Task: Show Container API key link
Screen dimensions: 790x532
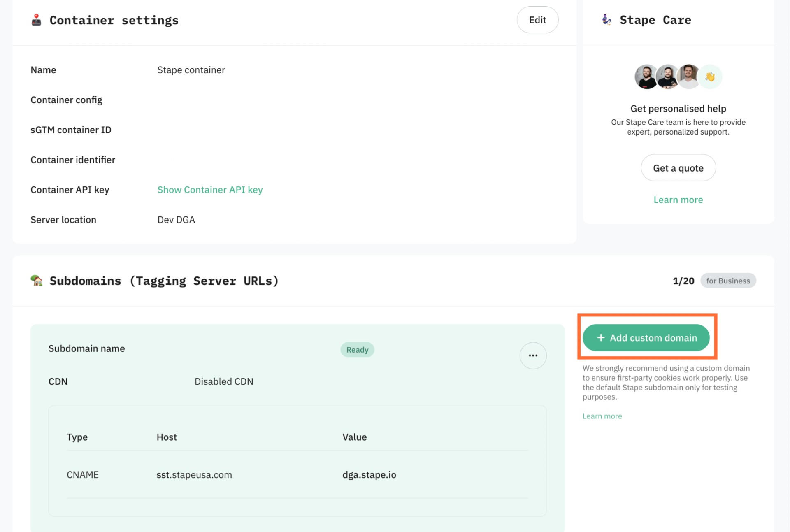Action: (210, 190)
